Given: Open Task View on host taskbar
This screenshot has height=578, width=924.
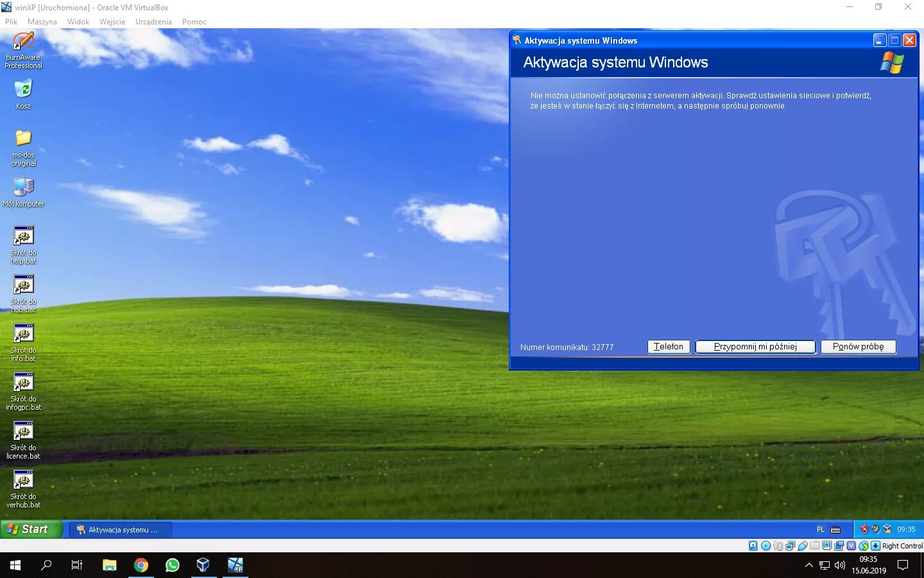Looking at the screenshot, I should click(x=77, y=565).
